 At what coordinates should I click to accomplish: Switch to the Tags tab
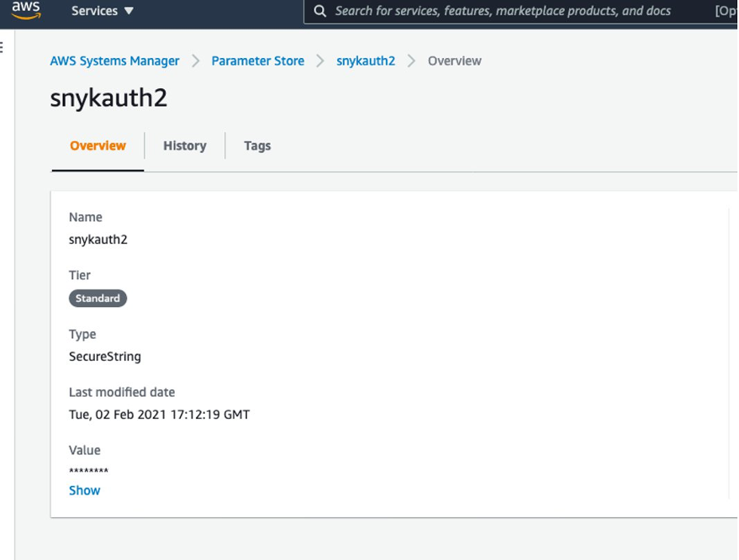257,146
